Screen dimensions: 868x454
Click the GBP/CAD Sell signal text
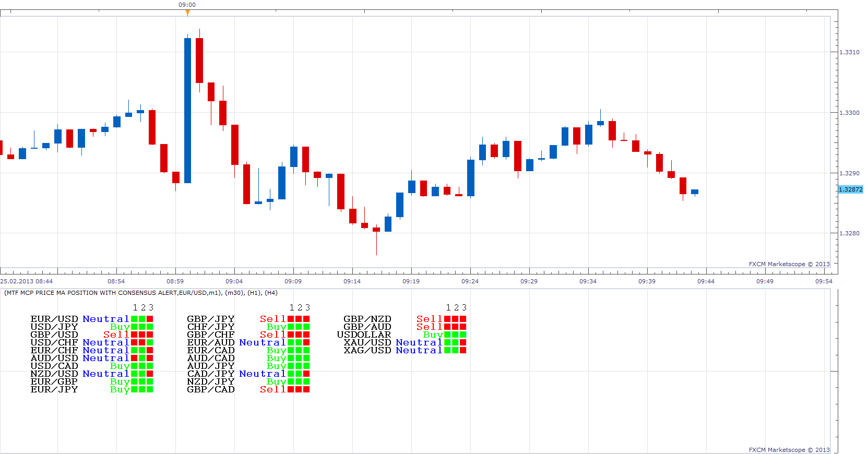click(x=272, y=389)
